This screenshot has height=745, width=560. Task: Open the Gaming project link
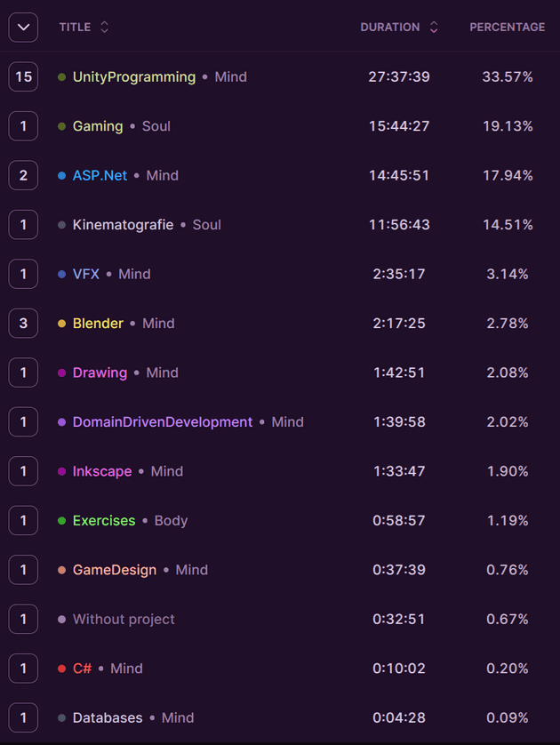[x=98, y=126]
